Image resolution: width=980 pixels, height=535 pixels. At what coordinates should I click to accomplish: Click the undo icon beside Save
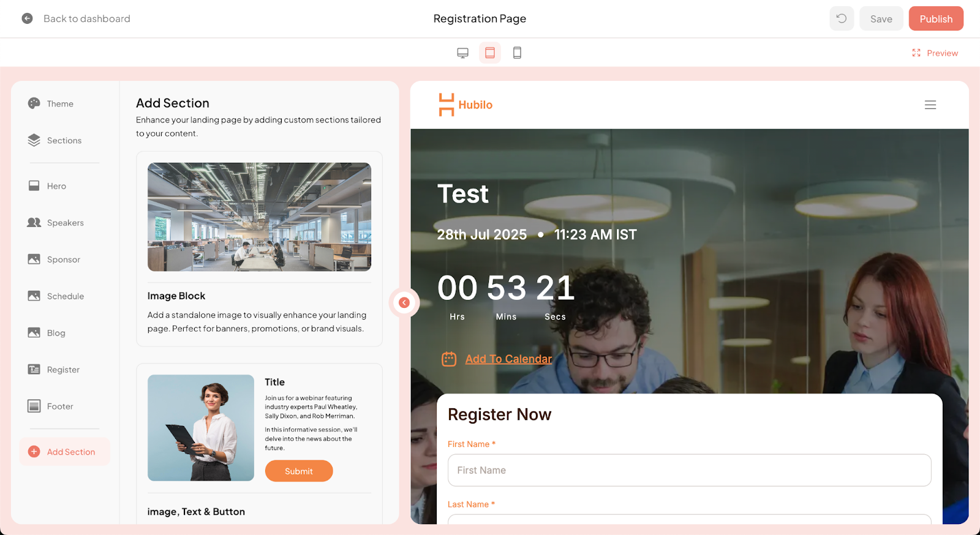coord(842,18)
